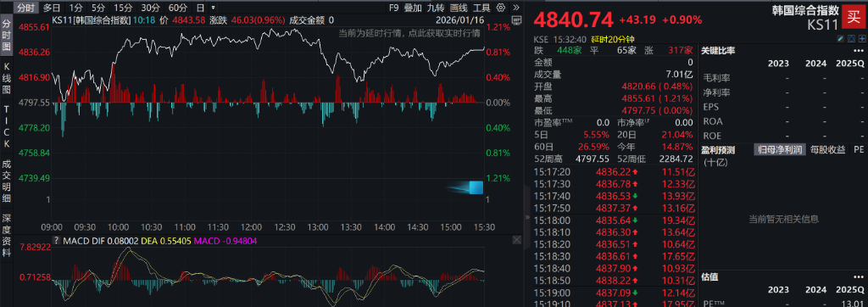
Task: Click the delayed-quote notice to get real-time quotes
Action: tap(409, 33)
